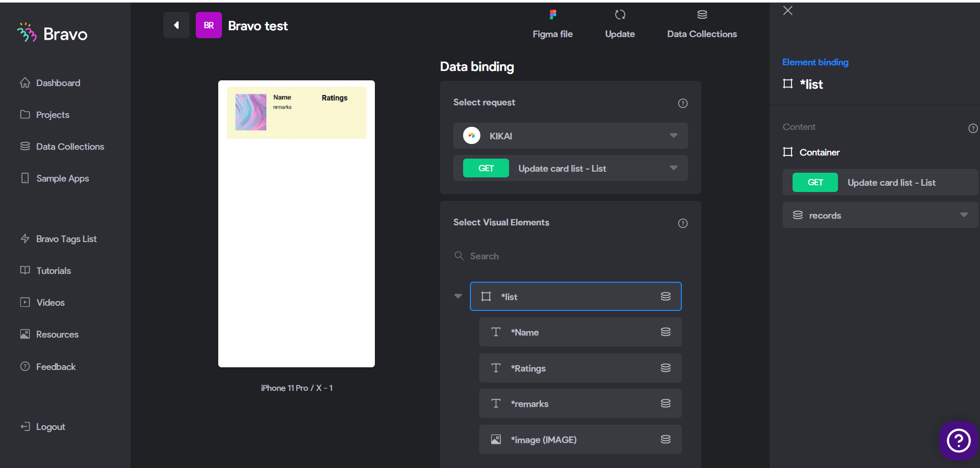
Task: Click the Element binding heading
Action: pos(815,62)
